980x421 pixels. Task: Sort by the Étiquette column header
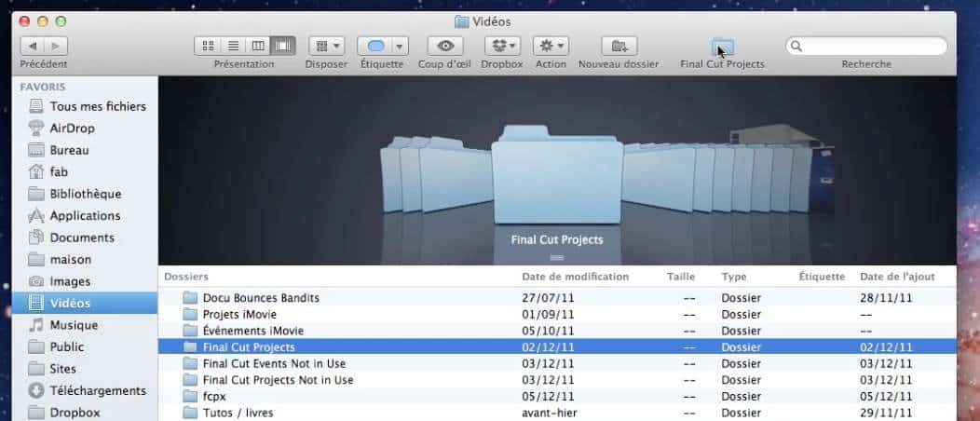click(822, 277)
